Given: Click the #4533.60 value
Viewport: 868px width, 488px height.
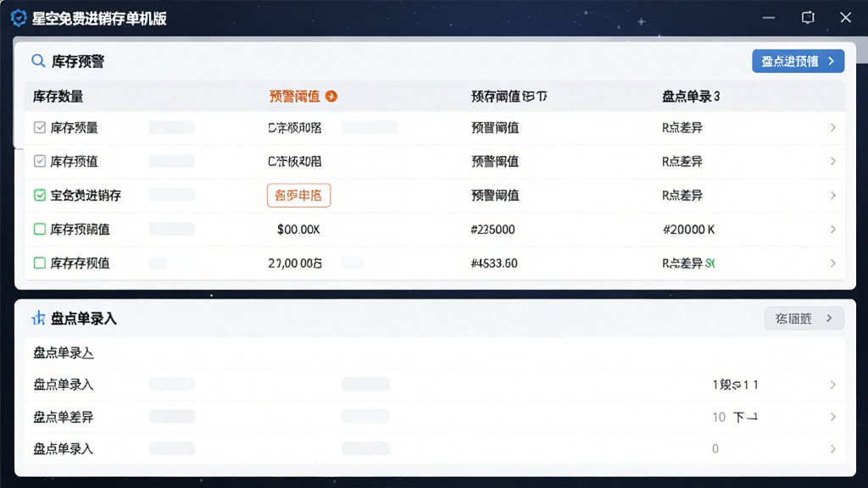Looking at the screenshot, I should pyautogui.click(x=494, y=263).
